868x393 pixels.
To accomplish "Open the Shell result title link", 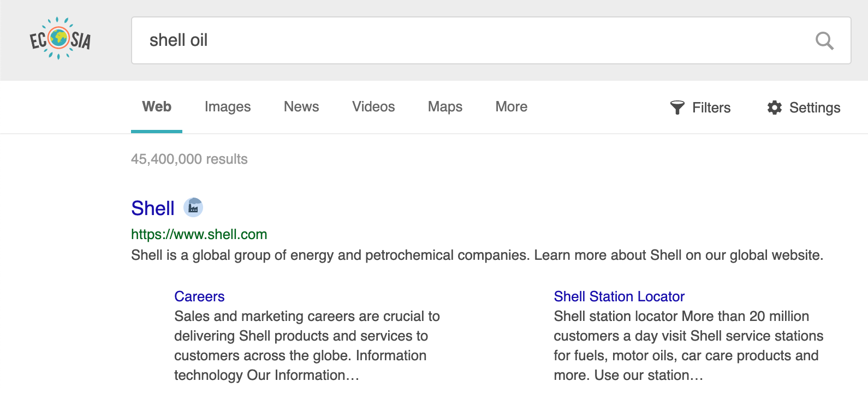I will click(x=153, y=208).
